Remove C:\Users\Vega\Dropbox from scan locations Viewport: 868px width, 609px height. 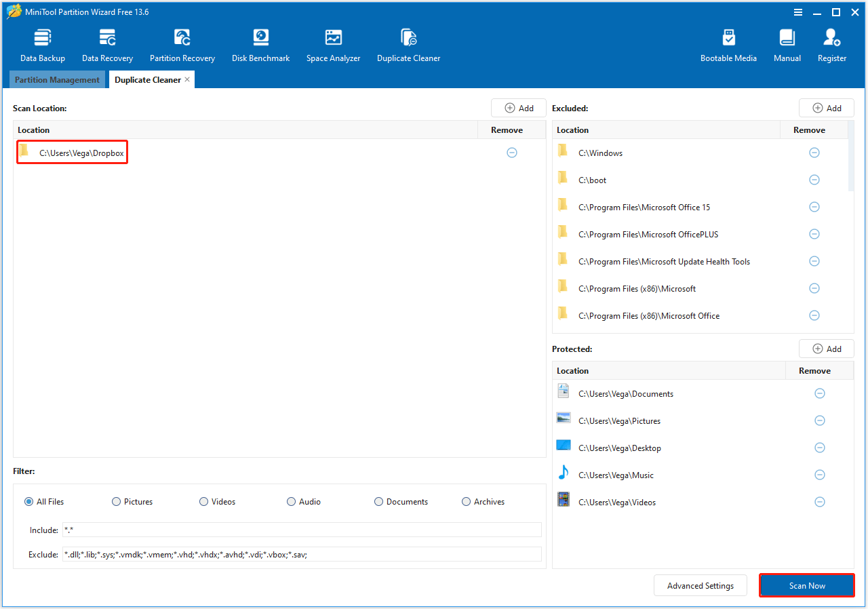(512, 153)
